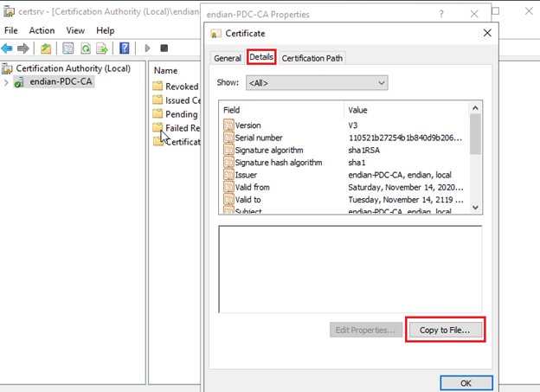The height and width of the screenshot is (392, 540).
Task: Open Help via blue question mark icon
Action: (x=125, y=48)
